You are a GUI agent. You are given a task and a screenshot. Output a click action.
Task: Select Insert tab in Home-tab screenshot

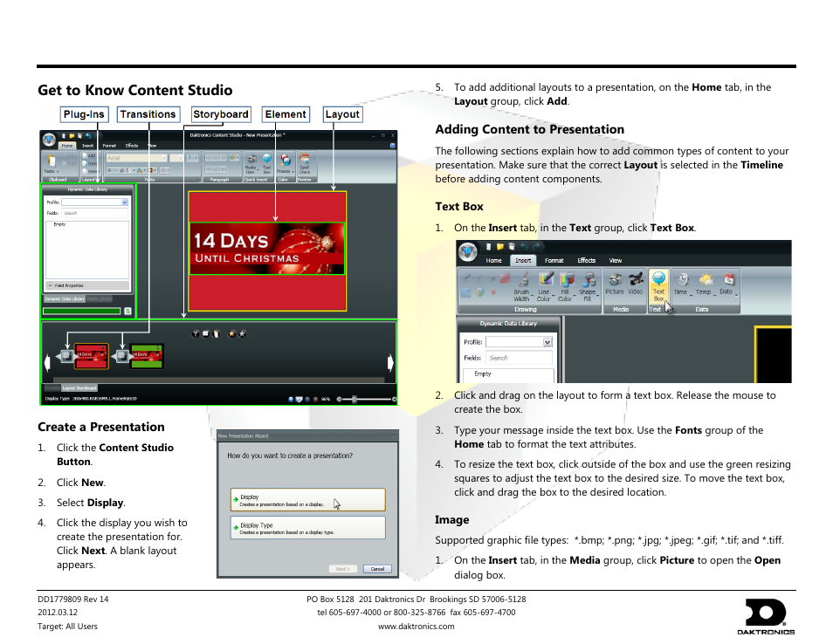pos(87,146)
